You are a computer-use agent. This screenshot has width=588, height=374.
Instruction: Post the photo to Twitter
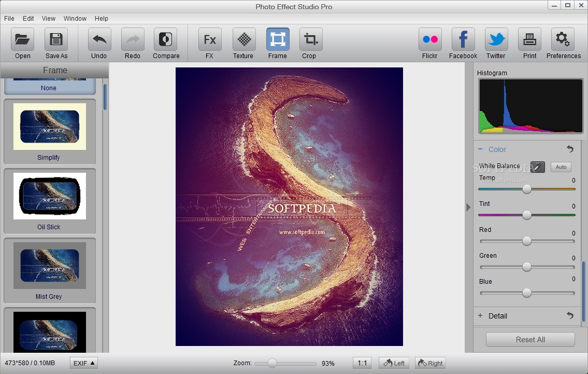click(496, 39)
